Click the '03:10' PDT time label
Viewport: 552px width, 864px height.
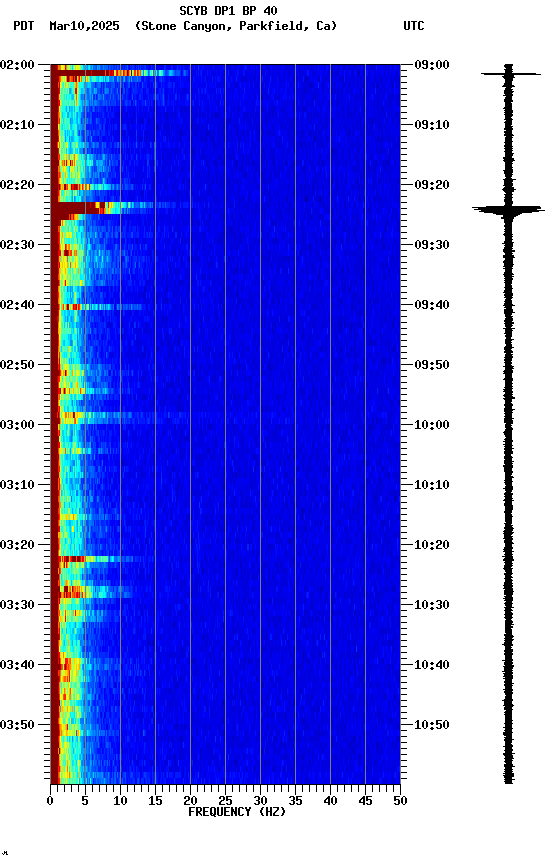click(x=17, y=485)
